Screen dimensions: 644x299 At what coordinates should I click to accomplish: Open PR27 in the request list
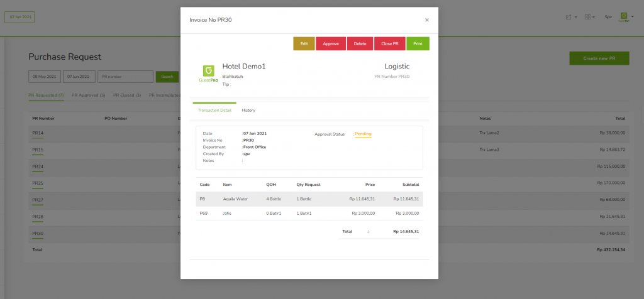pos(38,200)
